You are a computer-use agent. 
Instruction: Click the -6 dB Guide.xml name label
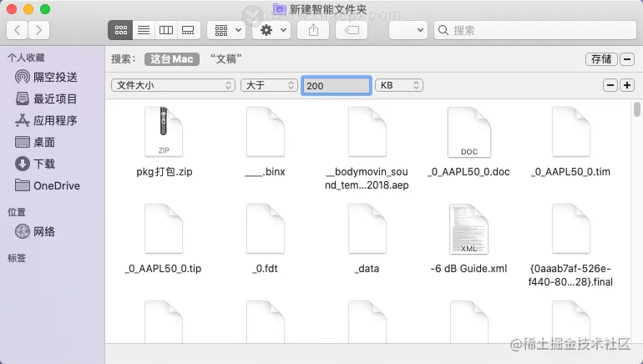pyautogui.click(x=468, y=269)
